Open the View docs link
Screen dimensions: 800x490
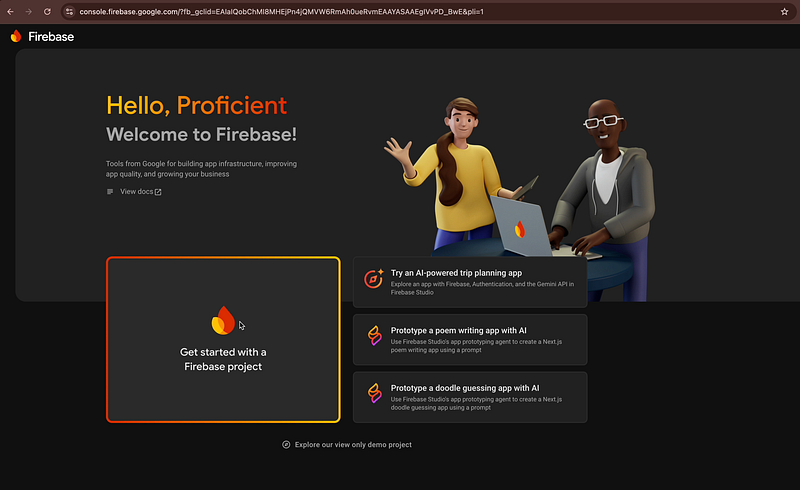[x=136, y=191]
